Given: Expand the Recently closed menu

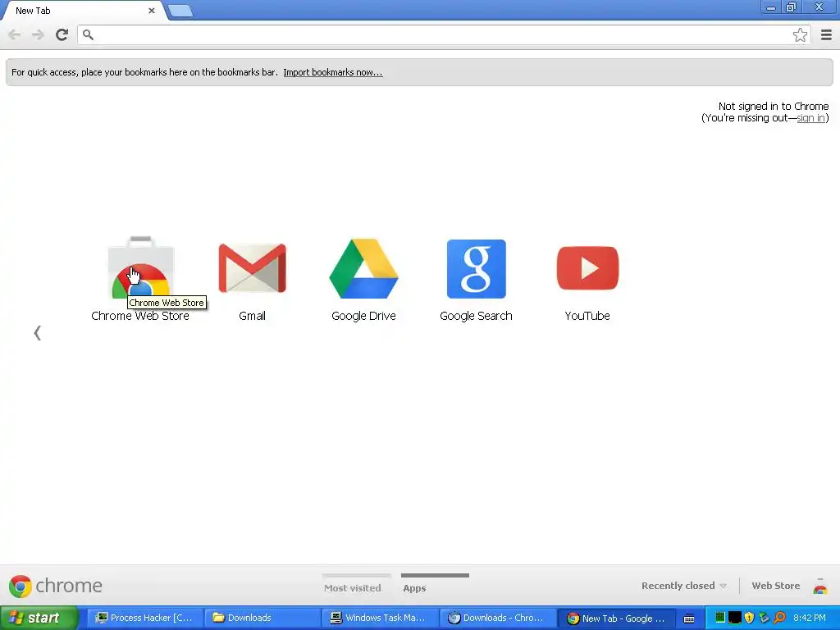Looking at the screenshot, I should (683, 586).
